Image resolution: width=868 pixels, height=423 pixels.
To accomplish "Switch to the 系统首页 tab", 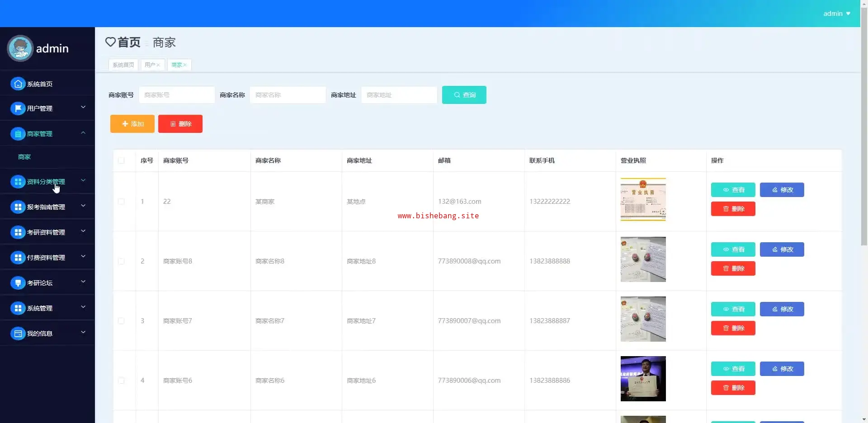I will 123,65.
